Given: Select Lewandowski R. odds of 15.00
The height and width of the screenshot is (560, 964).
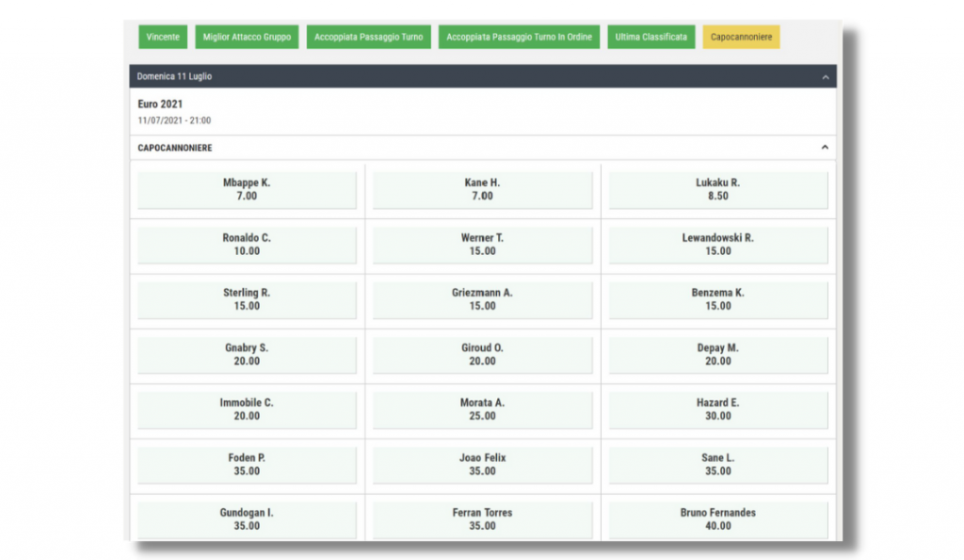Looking at the screenshot, I should [x=718, y=245].
